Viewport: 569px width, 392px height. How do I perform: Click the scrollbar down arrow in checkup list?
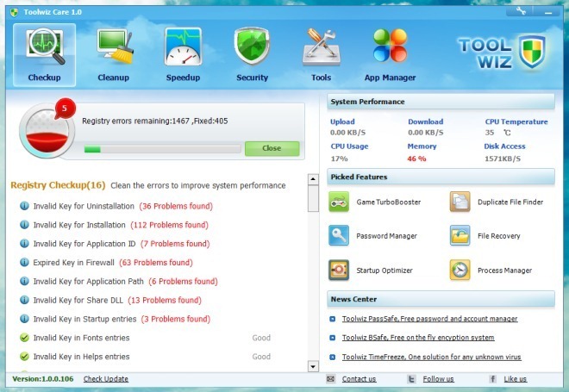pyautogui.click(x=313, y=366)
